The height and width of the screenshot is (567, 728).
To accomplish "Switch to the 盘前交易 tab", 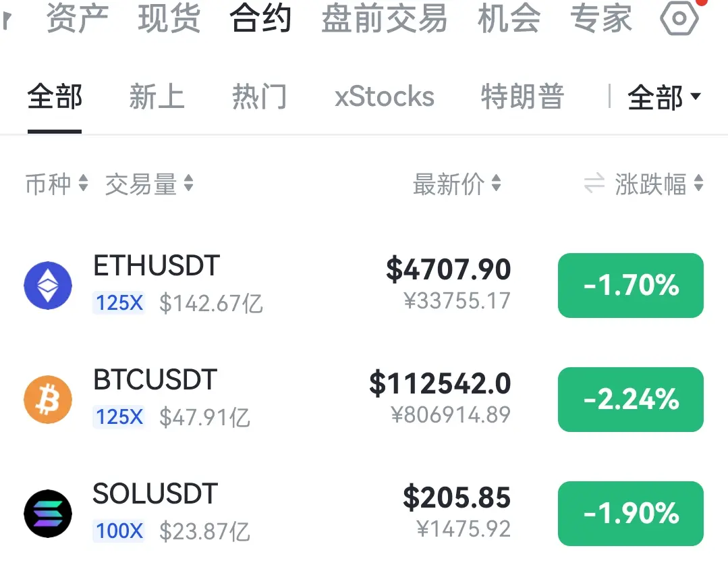I will tap(385, 18).
